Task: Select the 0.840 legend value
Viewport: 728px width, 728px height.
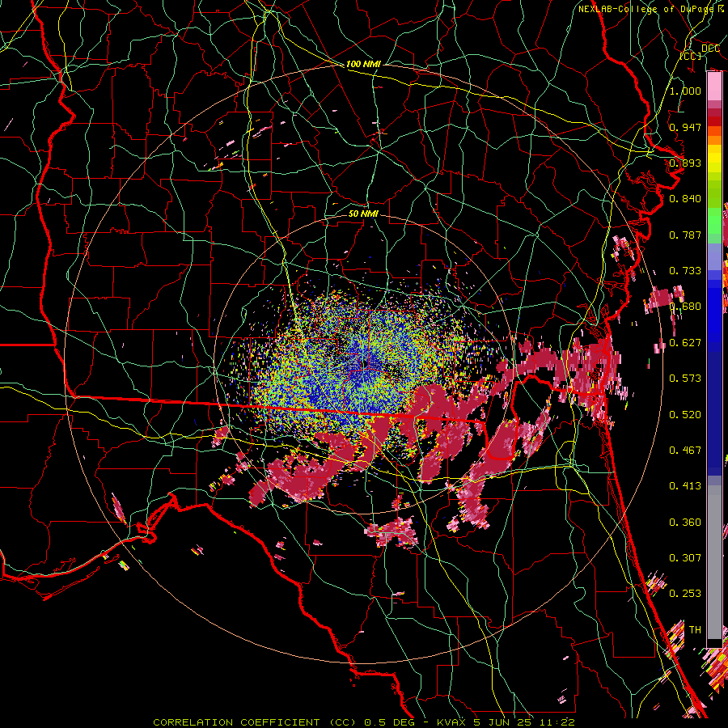Action: 685,199
